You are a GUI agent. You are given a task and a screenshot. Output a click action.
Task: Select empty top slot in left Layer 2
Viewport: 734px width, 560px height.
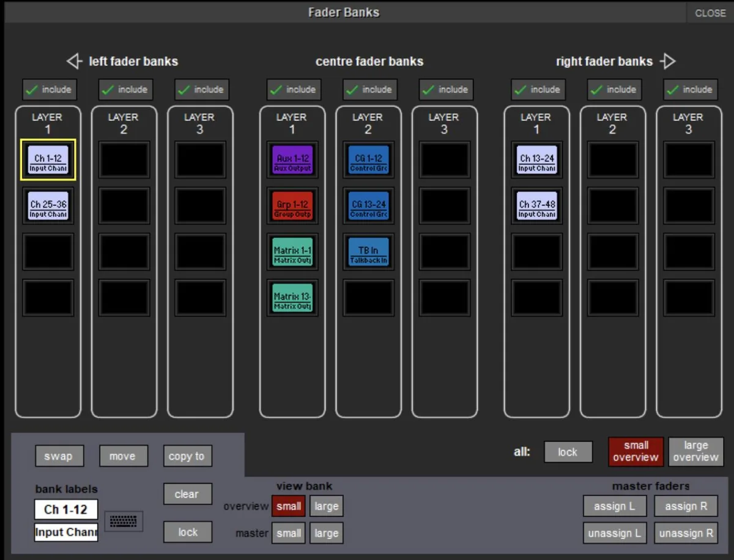pos(124,160)
